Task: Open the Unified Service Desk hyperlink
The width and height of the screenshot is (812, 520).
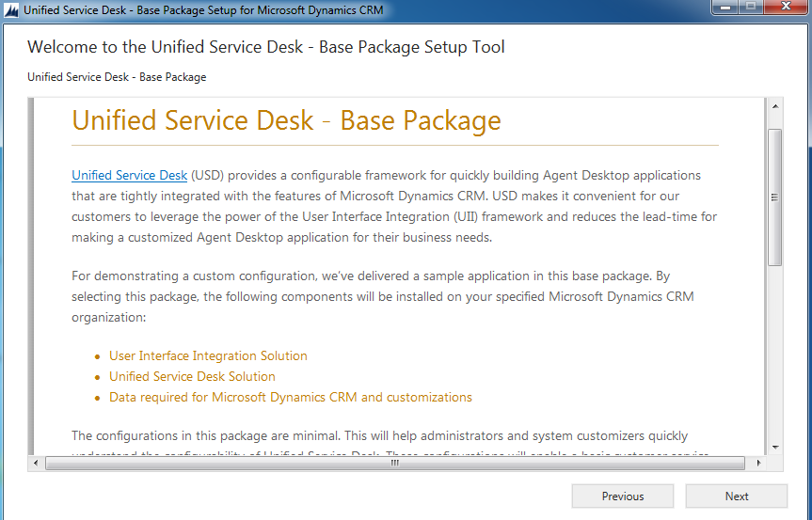Action: [x=129, y=175]
